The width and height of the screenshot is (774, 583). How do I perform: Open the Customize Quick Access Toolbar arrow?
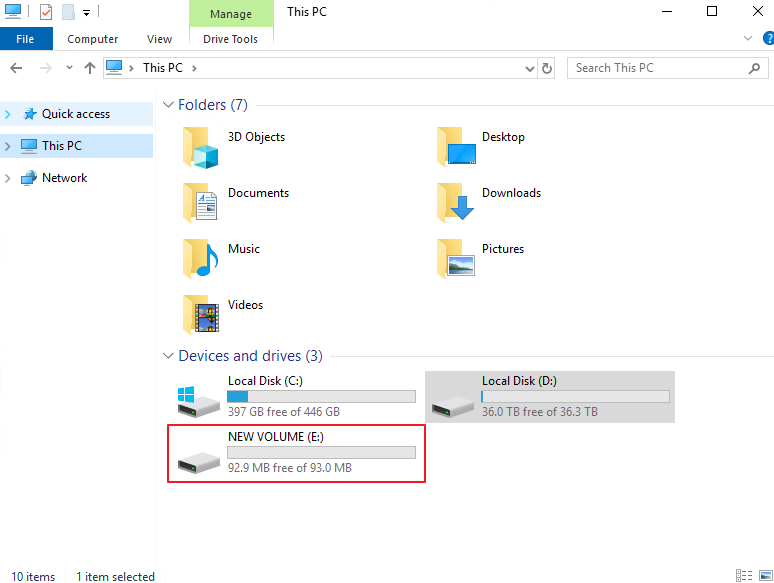(x=86, y=13)
